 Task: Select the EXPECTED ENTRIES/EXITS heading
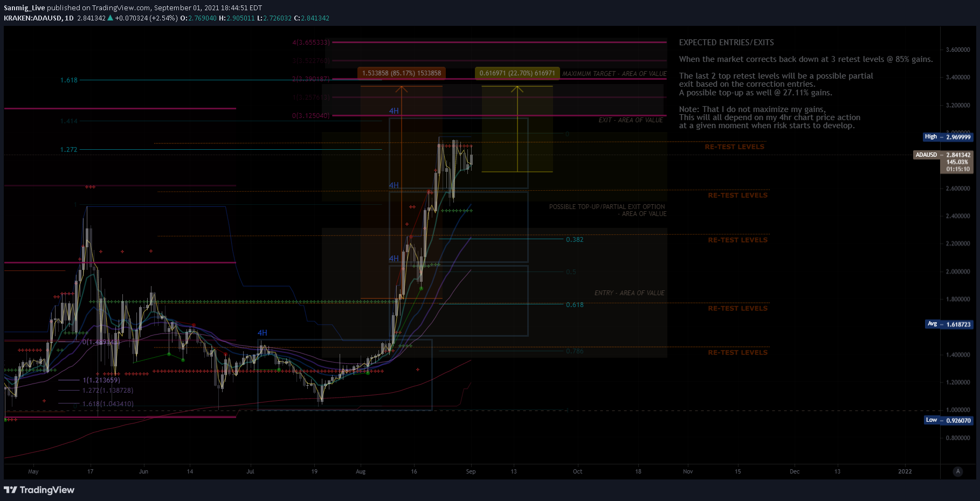(726, 43)
